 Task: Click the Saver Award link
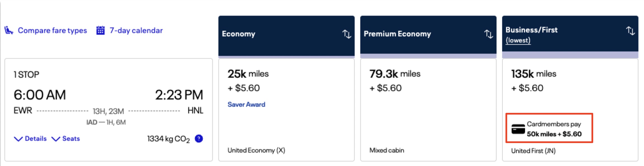pyautogui.click(x=246, y=105)
